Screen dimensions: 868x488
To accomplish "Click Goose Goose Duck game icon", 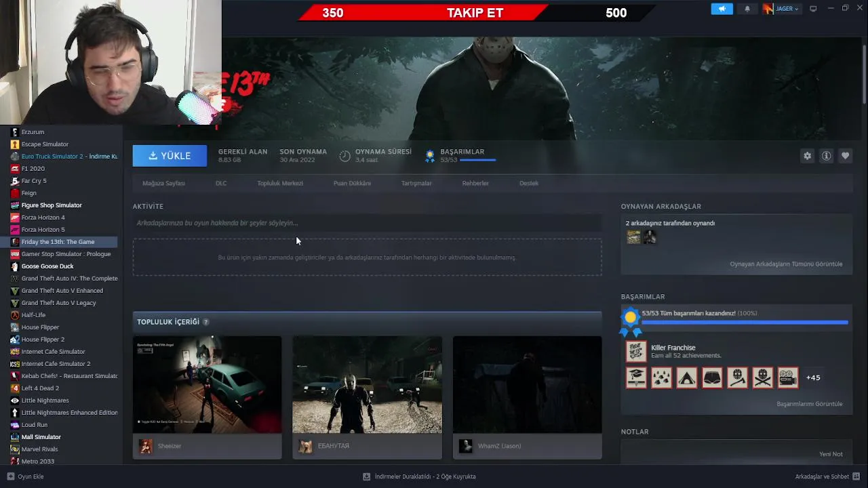I will point(15,266).
